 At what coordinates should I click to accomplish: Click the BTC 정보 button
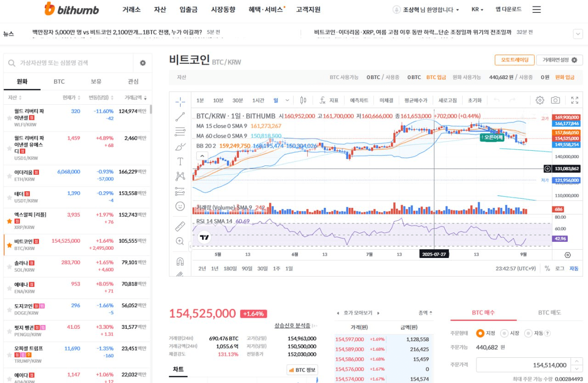302,370
